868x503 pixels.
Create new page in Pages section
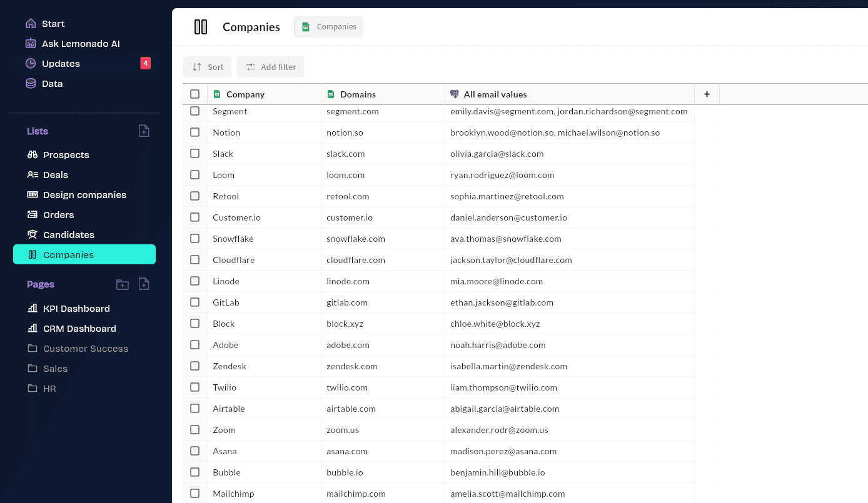144,284
